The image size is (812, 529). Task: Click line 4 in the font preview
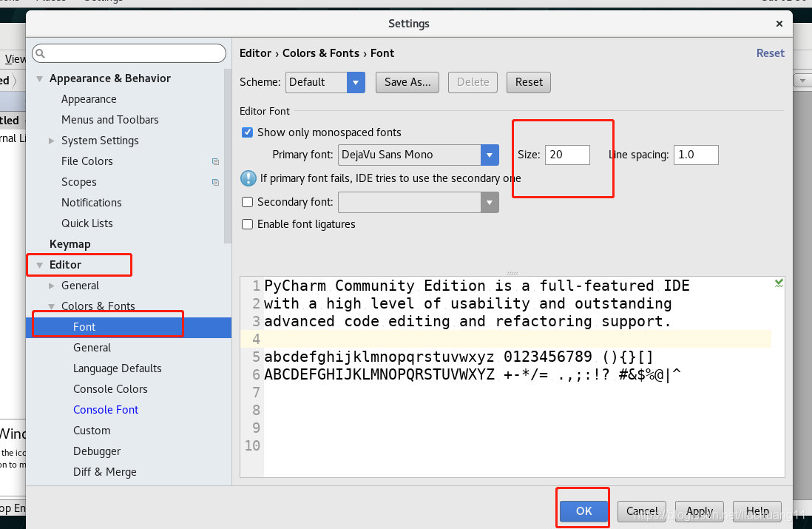tap(506, 340)
